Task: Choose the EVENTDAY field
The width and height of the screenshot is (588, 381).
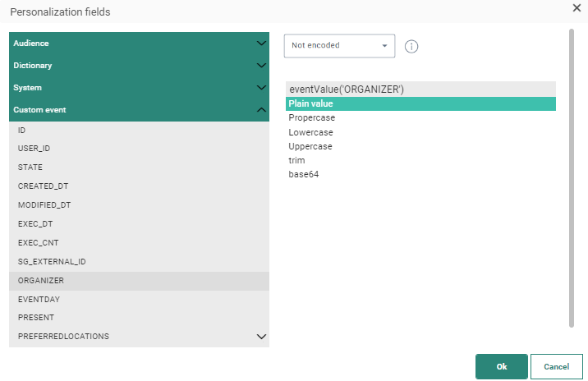Action: pyautogui.click(x=39, y=300)
